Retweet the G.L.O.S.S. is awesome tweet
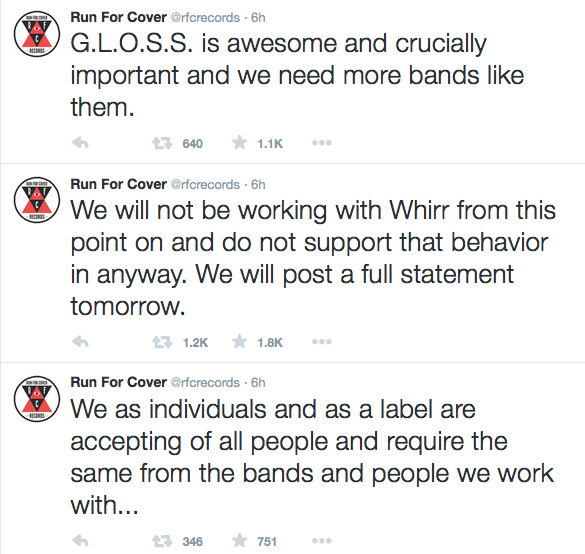The width and height of the screenshot is (585, 554). [x=162, y=143]
